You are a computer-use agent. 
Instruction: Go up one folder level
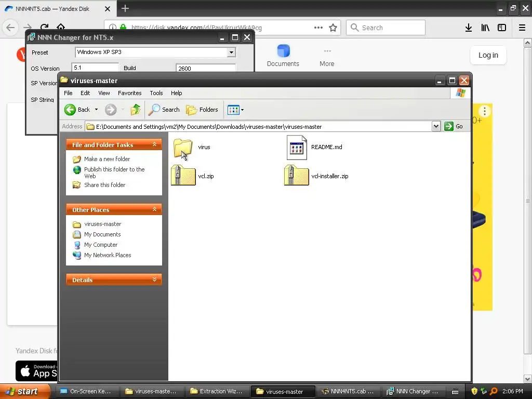[136, 110]
